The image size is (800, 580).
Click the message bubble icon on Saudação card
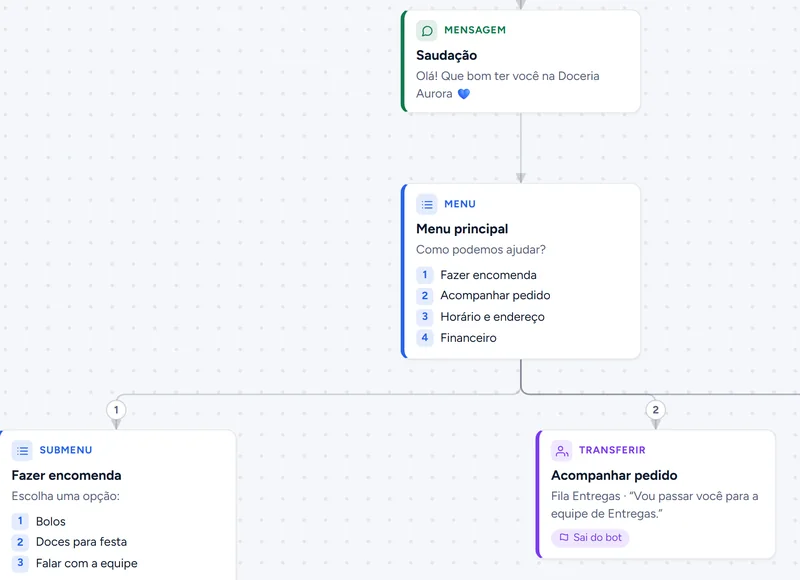point(427,31)
